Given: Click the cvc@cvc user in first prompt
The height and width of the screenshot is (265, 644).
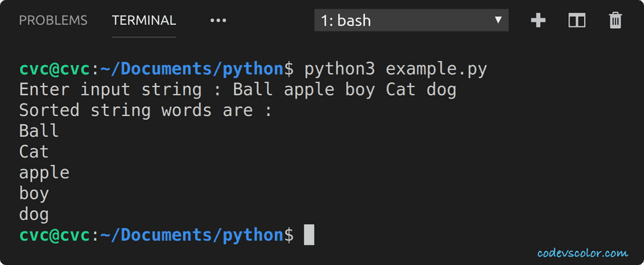Looking at the screenshot, I should click(x=54, y=69).
